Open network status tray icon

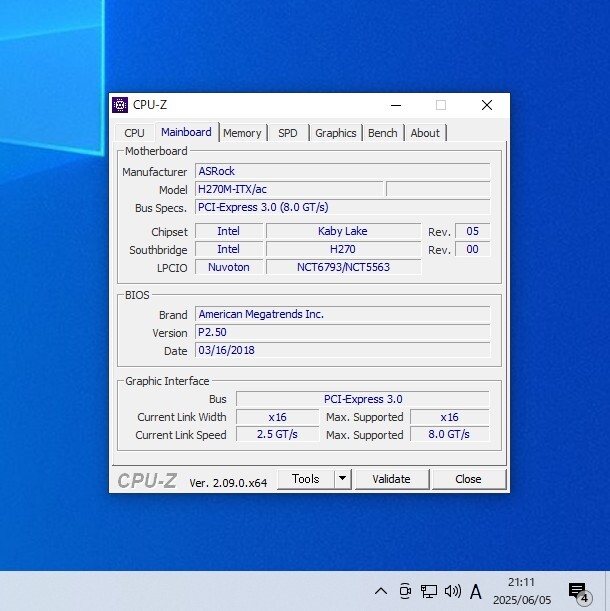[x=428, y=591]
